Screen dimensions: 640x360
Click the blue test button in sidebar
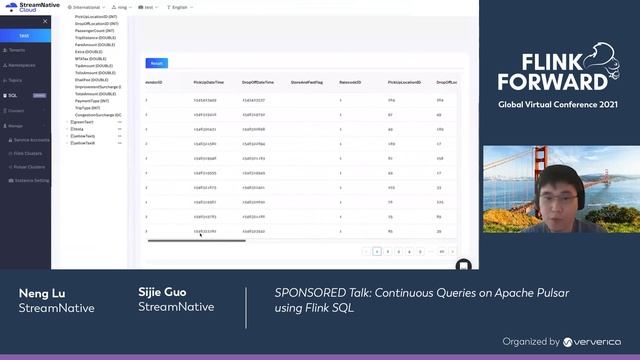(24, 36)
